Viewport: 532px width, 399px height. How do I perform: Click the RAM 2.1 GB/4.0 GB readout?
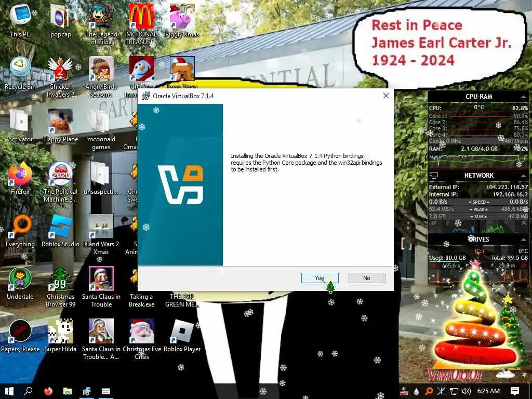pos(479,149)
